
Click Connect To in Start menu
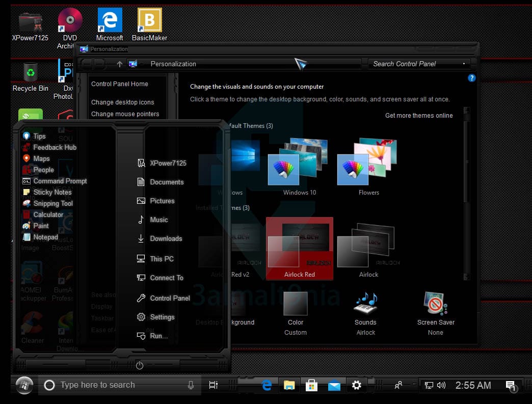(x=160, y=278)
